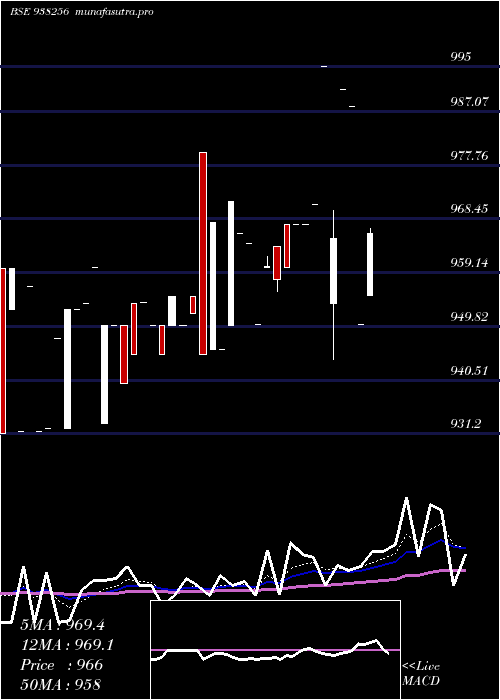Click the 987.07 price level label
Image resolution: width=500 pixels, height=700 pixels.
tap(468, 102)
